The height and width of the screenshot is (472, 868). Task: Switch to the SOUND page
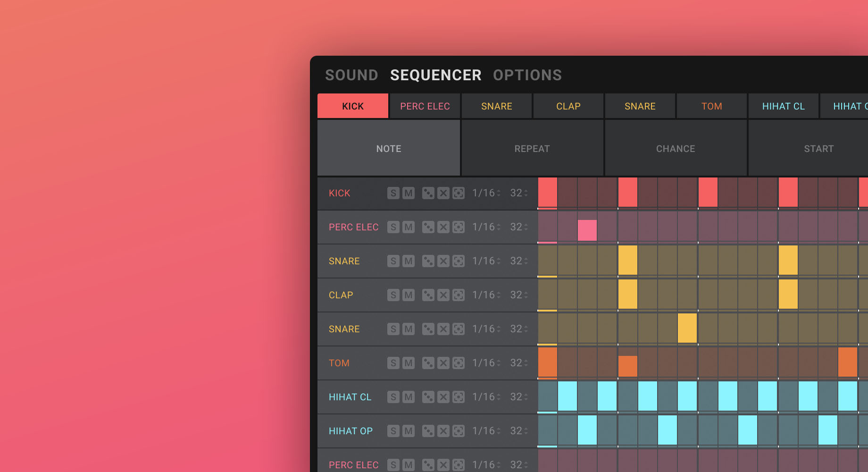351,75
